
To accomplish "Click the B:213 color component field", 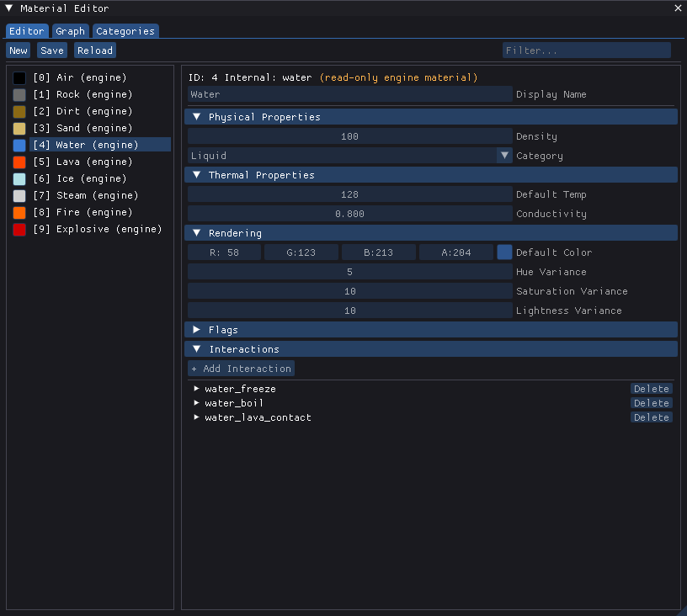I will point(379,252).
